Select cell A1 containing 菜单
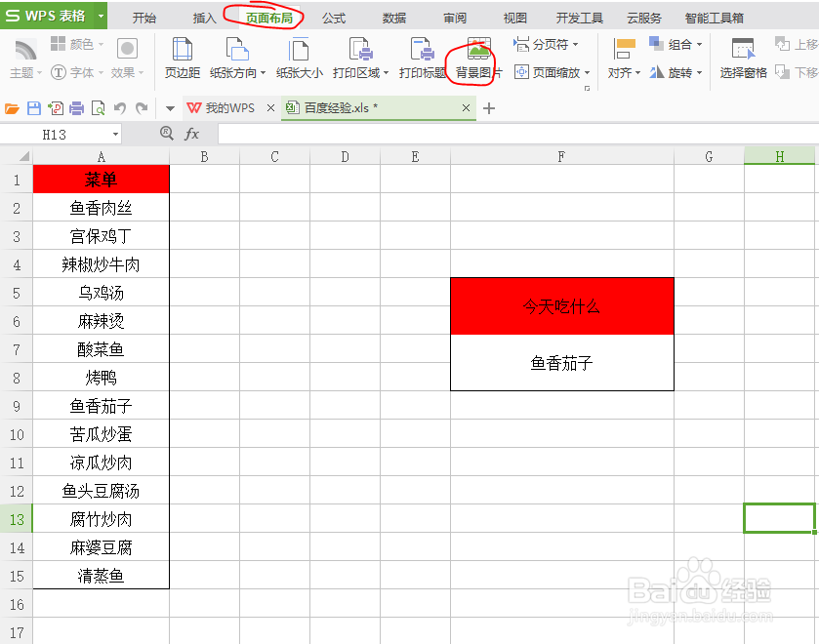This screenshot has width=819, height=644. 101,180
